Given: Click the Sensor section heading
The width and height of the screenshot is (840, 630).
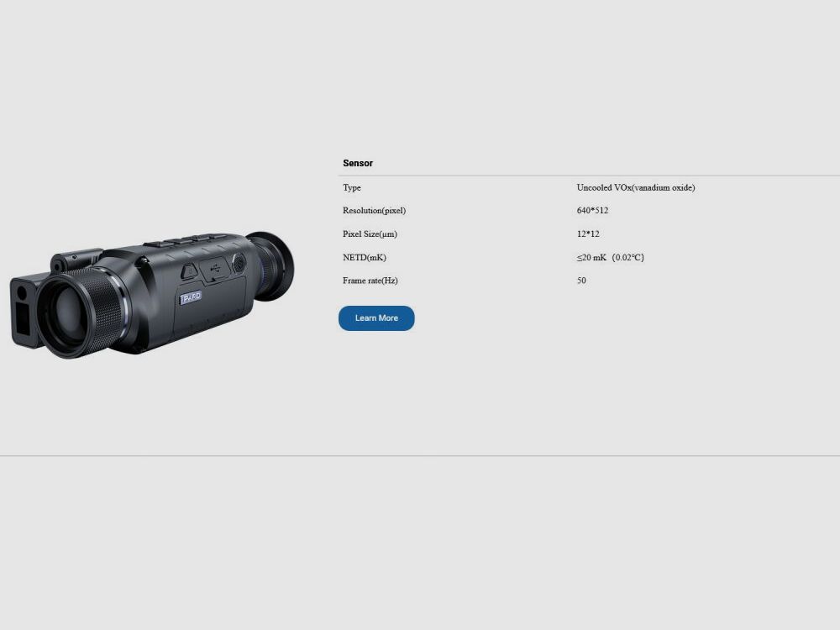Looking at the screenshot, I should pyautogui.click(x=358, y=163).
